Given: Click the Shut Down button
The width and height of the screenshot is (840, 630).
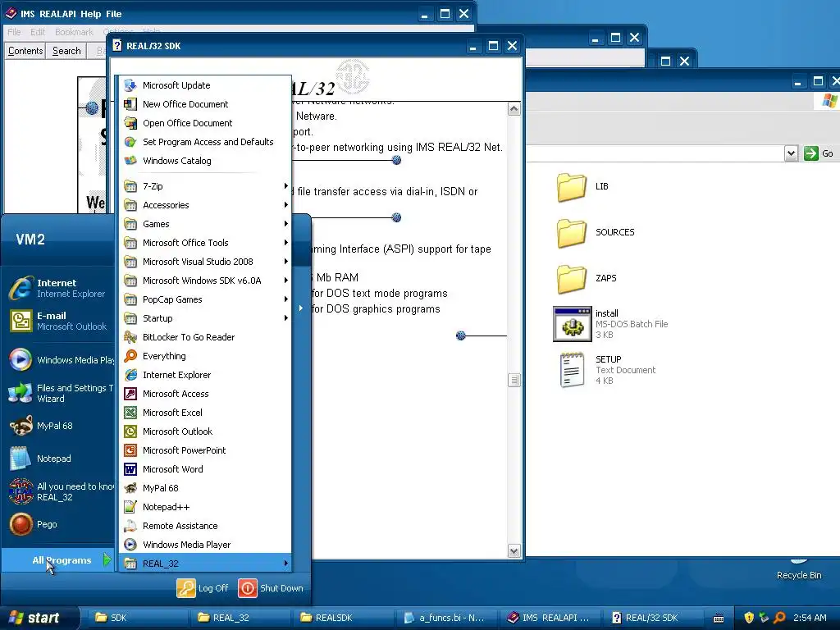Looking at the screenshot, I should [x=271, y=588].
